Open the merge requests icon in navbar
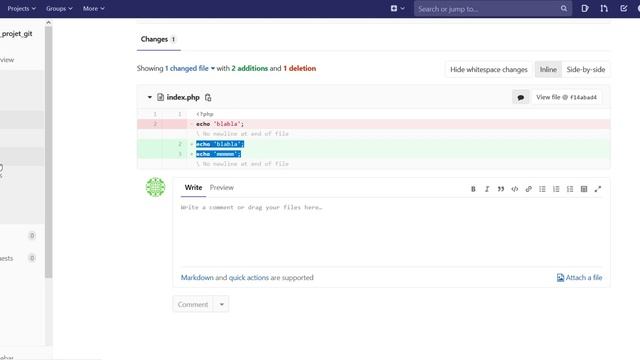The height and width of the screenshot is (360, 640). (x=604, y=9)
